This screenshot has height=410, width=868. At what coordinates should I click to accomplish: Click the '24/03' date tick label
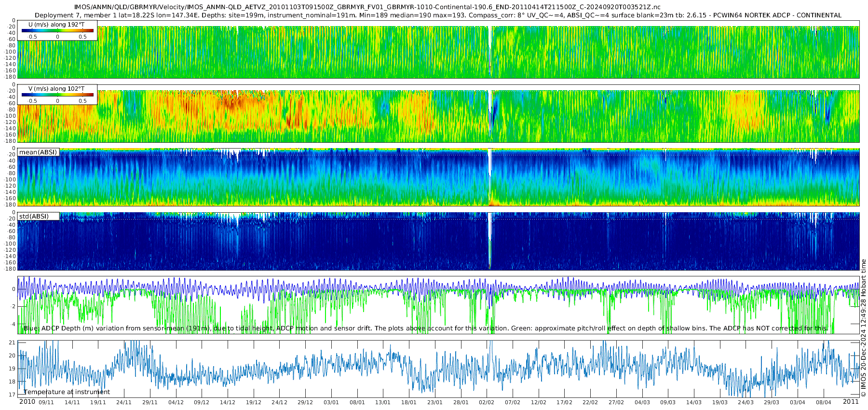(746, 402)
